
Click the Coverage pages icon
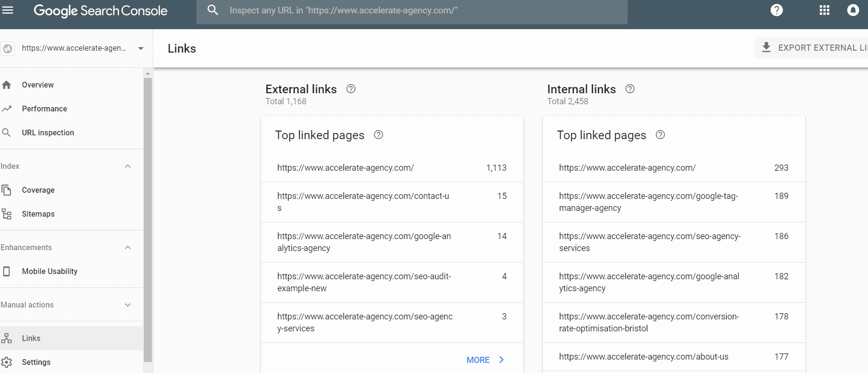point(7,190)
